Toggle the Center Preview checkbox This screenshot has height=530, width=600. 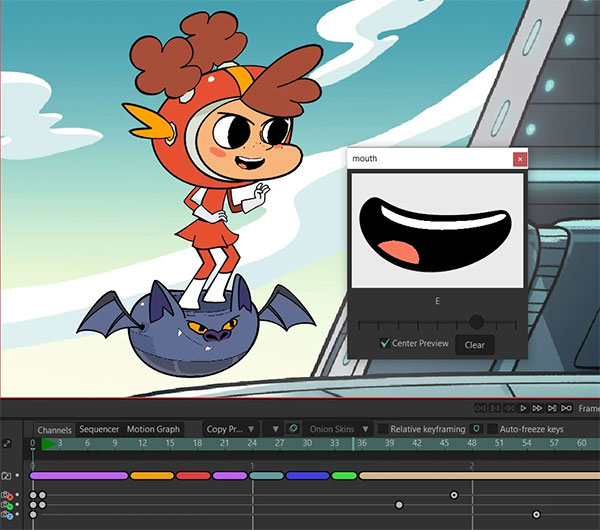click(385, 343)
